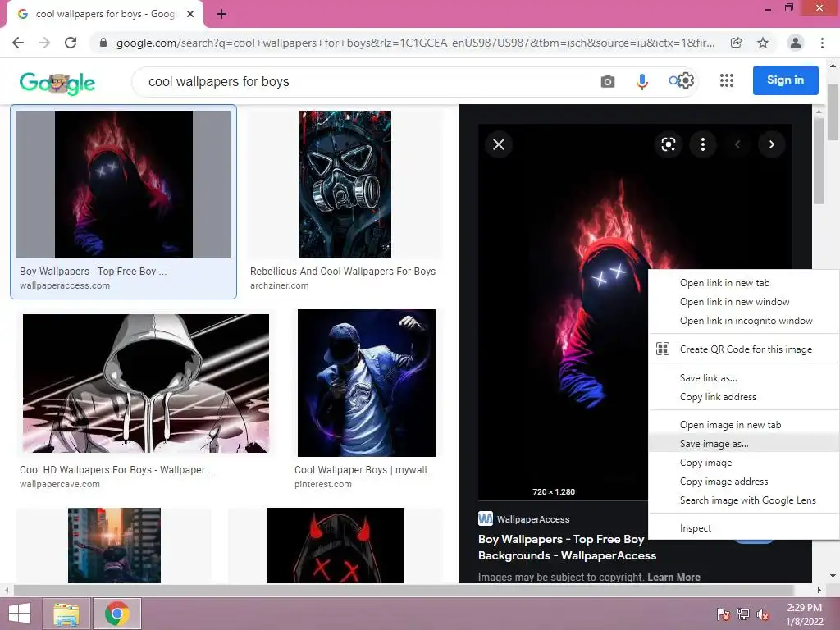Select 'Search image with Google Lens'
The width and height of the screenshot is (840, 630).
pos(743,500)
